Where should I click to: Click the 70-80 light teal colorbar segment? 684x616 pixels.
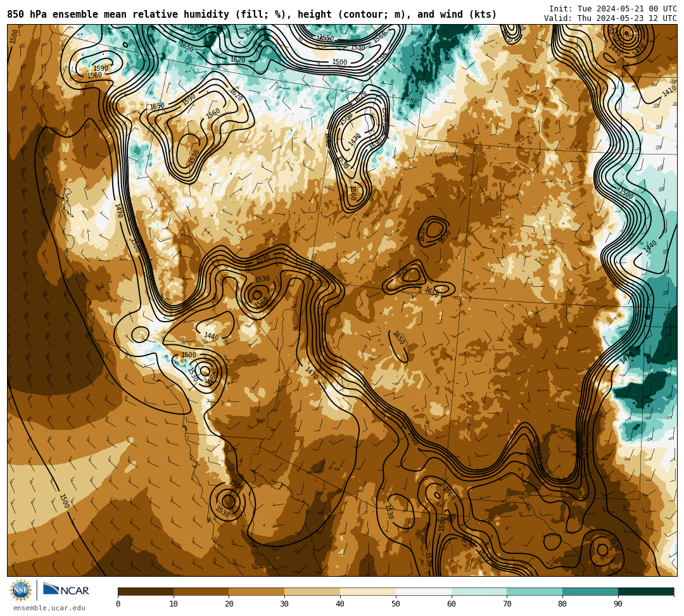(x=535, y=591)
